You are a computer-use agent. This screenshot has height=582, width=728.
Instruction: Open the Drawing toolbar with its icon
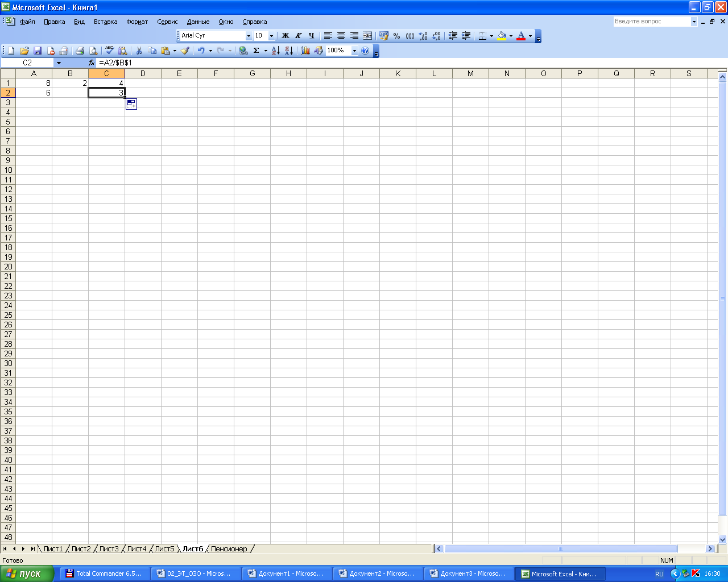point(318,51)
